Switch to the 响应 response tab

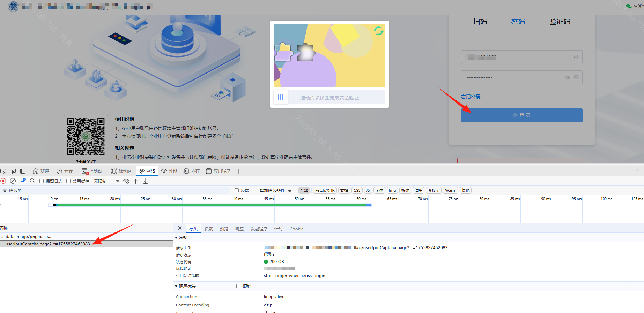pos(239,229)
